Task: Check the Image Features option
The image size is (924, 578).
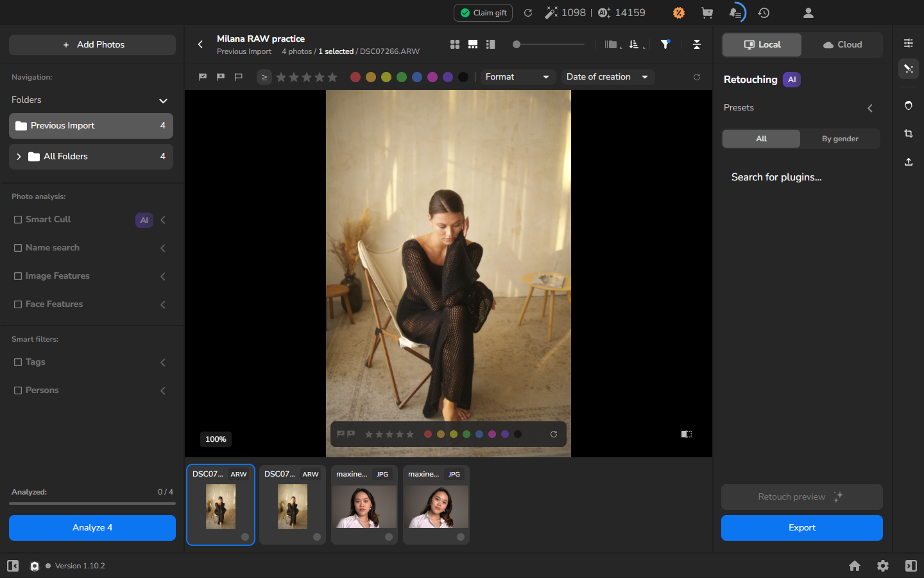Action: coord(18,276)
